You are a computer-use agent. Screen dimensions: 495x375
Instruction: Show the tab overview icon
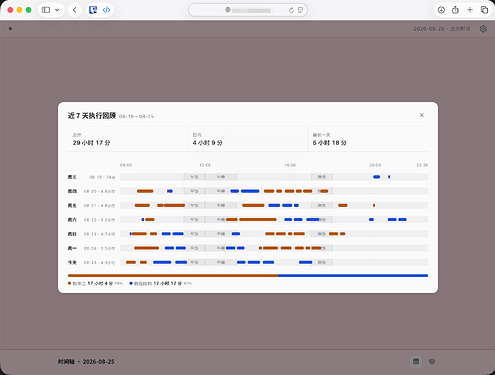[484, 10]
